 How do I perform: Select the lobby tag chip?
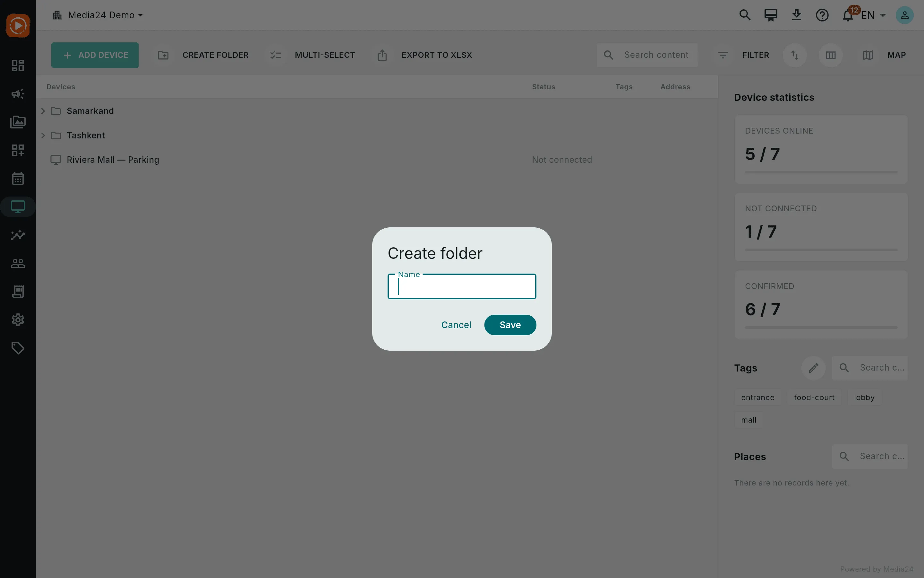point(864,398)
